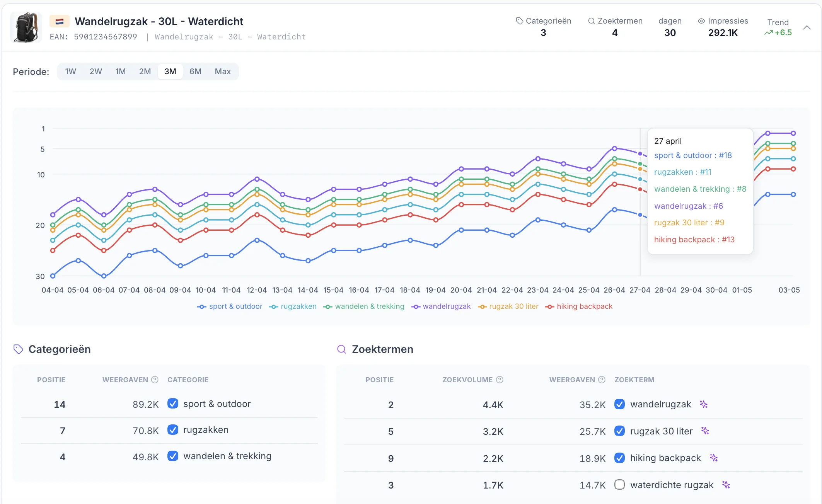Select the 6M period tab

click(195, 72)
